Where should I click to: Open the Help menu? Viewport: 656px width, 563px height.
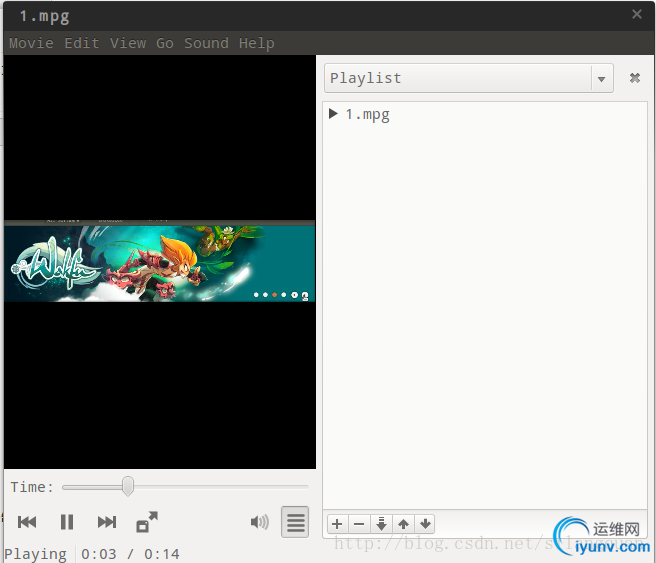click(x=256, y=43)
